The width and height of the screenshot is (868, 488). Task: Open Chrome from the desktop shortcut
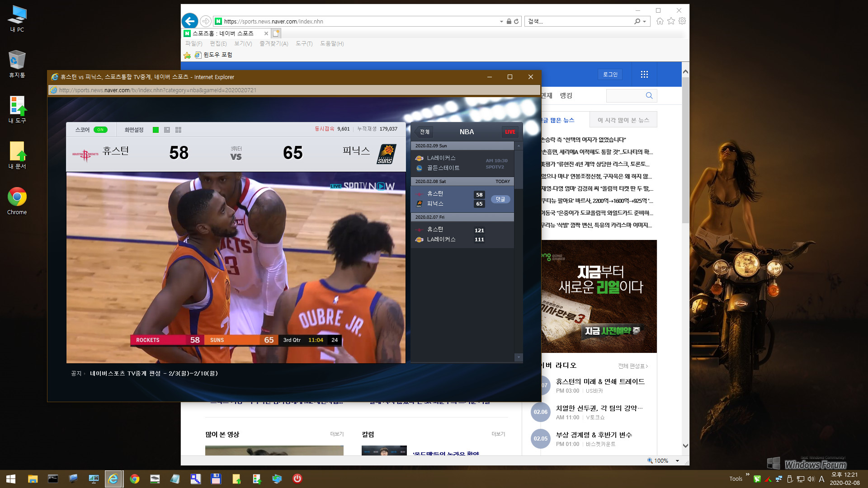click(17, 201)
